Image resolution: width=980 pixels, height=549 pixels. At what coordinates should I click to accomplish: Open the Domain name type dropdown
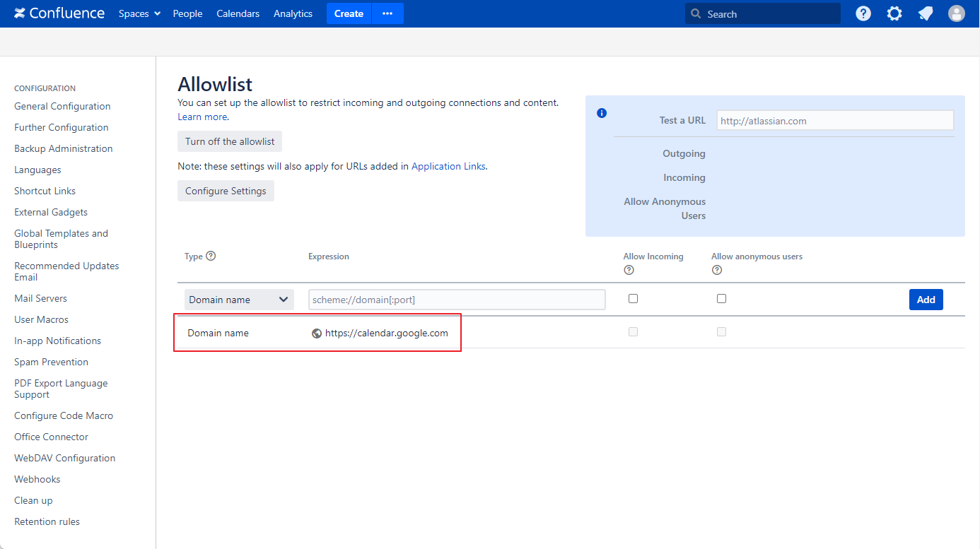click(x=239, y=300)
